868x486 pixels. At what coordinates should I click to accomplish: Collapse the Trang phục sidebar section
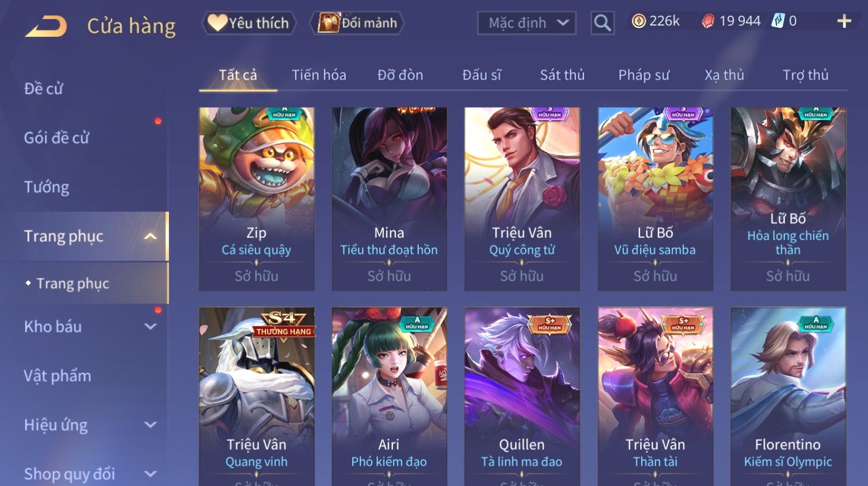pyautogui.click(x=150, y=236)
